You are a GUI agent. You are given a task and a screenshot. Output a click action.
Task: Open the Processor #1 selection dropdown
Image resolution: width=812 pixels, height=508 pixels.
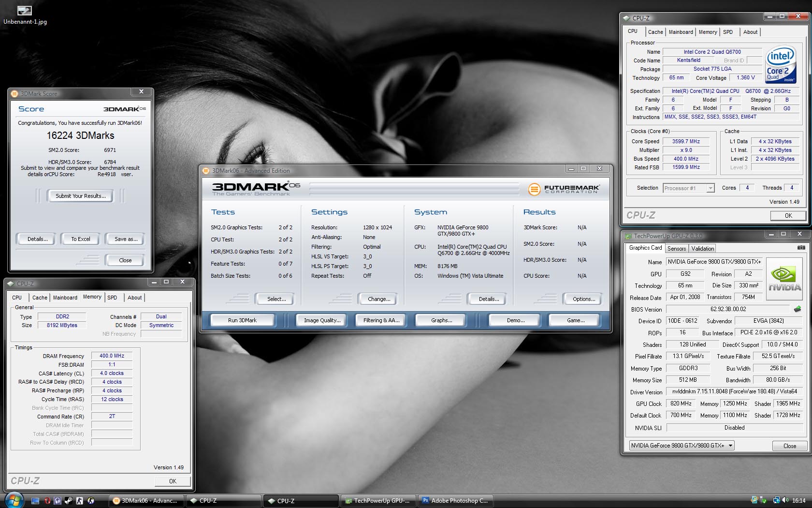point(689,188)
